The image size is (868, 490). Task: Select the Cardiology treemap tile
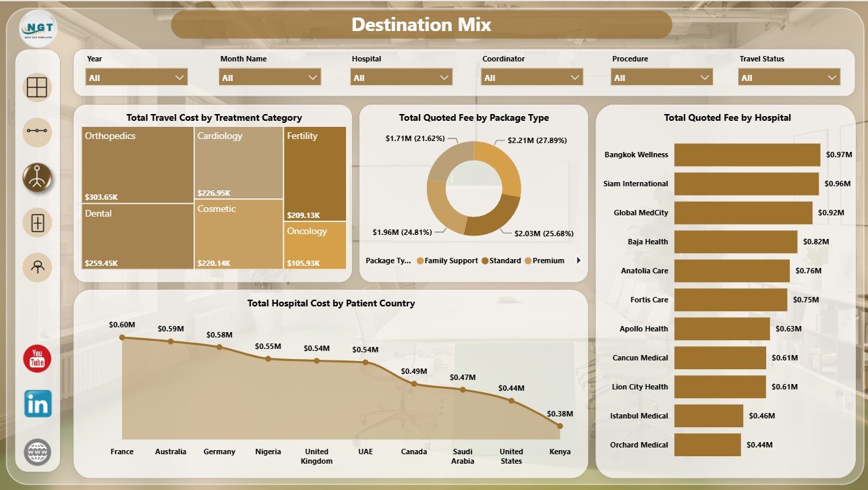point(239,163)
